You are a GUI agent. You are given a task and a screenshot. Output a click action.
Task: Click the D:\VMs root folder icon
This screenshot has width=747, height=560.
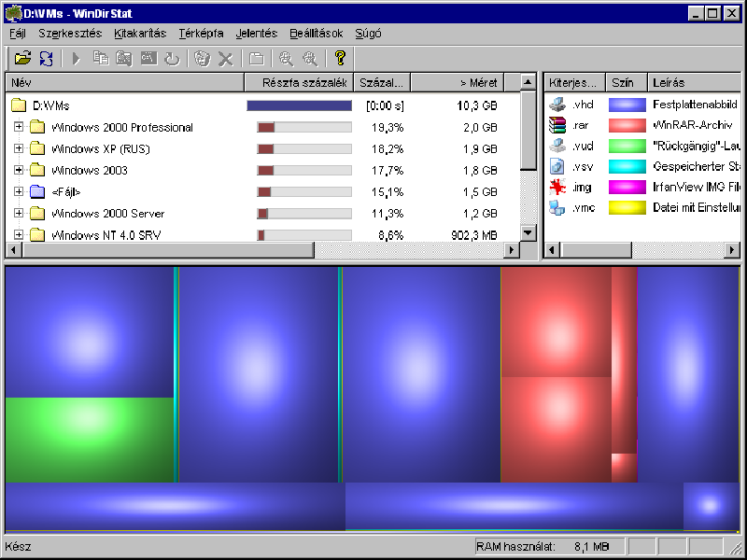tap(19, 105)
